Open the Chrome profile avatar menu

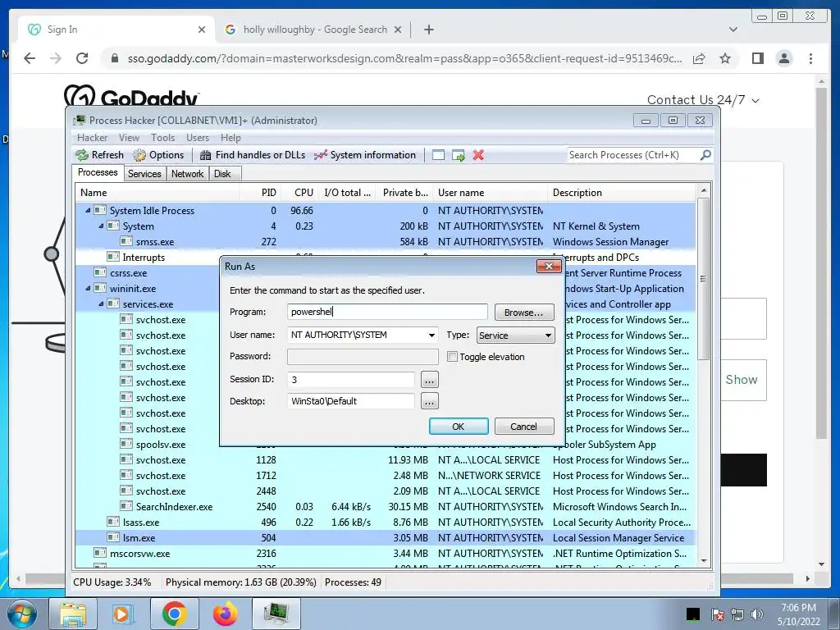coord(784,58)
